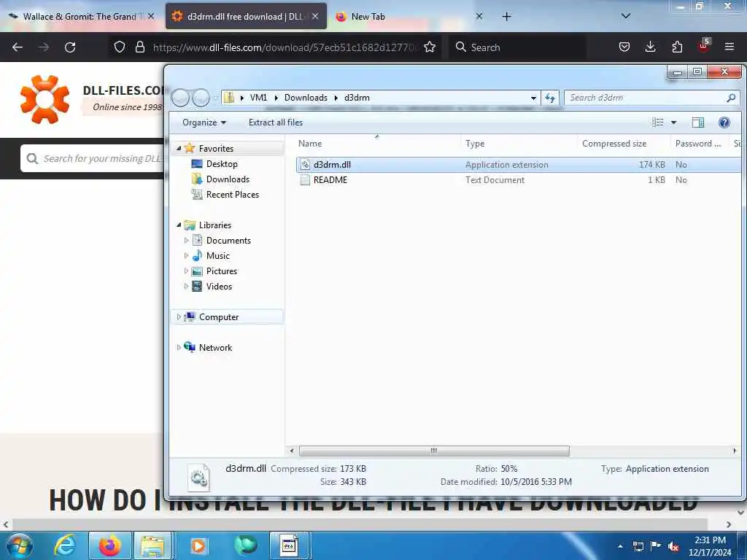747x560 pixels.
Task: Expand the Pictures library
Action: (186, 271)
